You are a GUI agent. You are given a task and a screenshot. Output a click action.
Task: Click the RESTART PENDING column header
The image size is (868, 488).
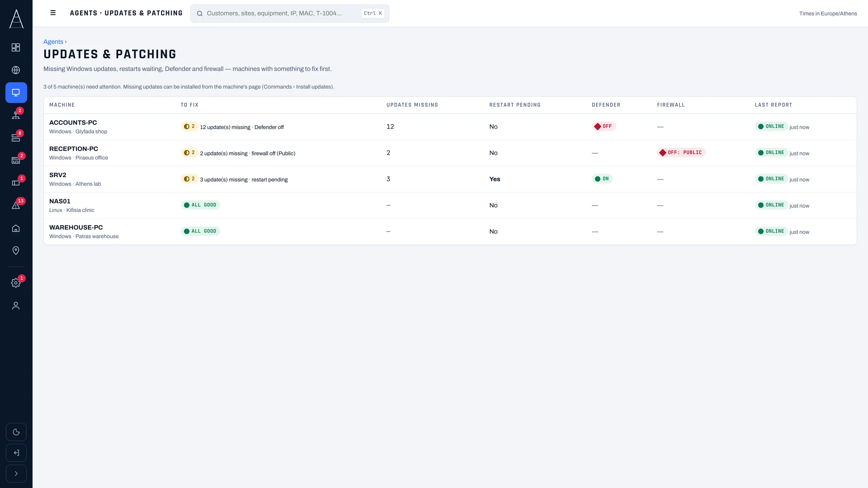(515, 105)
